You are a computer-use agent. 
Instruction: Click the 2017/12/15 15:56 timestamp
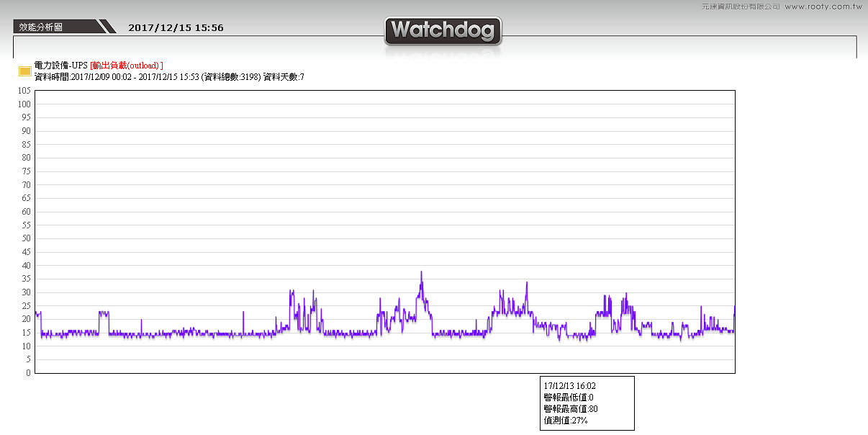click(x=176, y=28)
